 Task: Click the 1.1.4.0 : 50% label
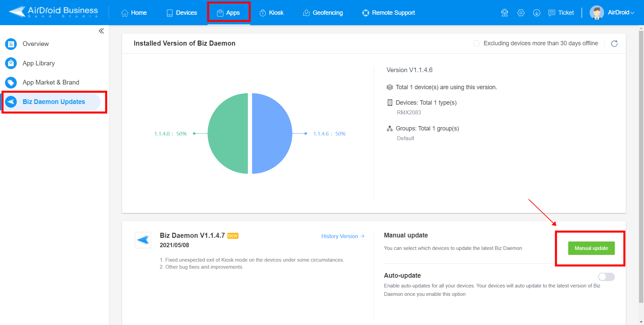[x=170, y=133]
